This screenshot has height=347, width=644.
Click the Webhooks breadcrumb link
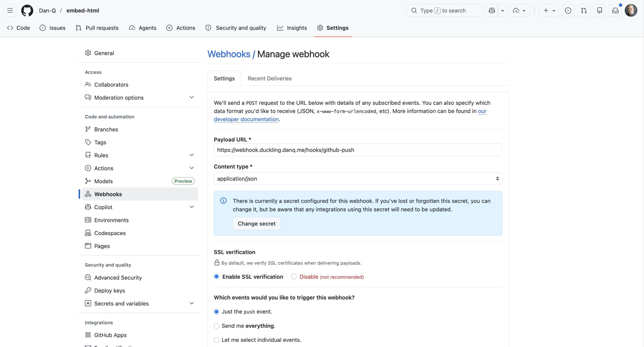229,54
